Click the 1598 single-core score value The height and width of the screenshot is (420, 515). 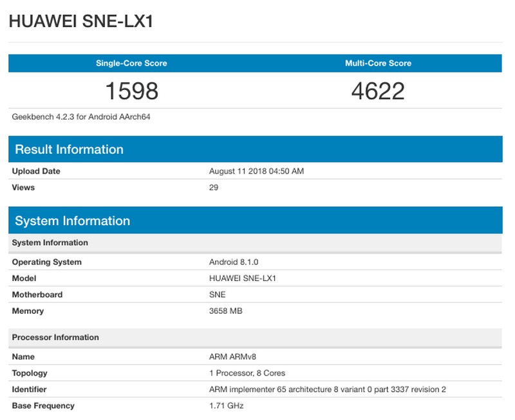pyautogui.click(x=132, y=90)
